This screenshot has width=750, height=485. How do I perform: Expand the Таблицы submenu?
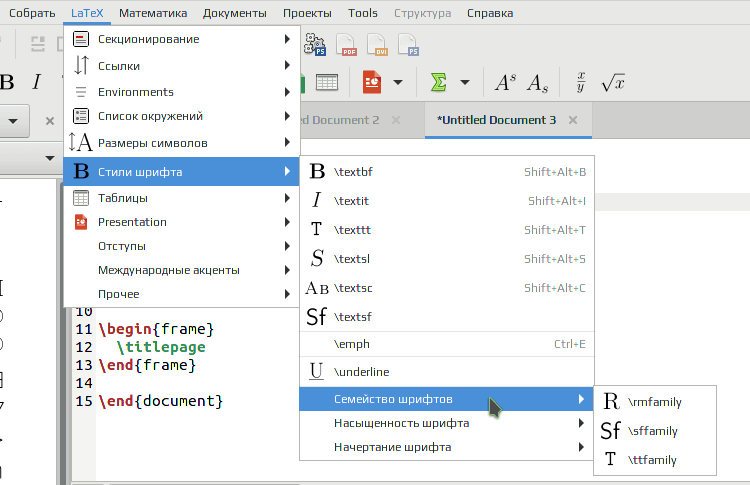[182, 198]
